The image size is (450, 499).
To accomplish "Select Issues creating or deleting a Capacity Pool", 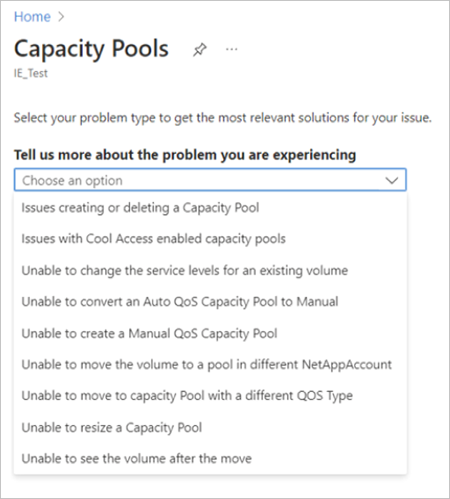I will point(210,208).
